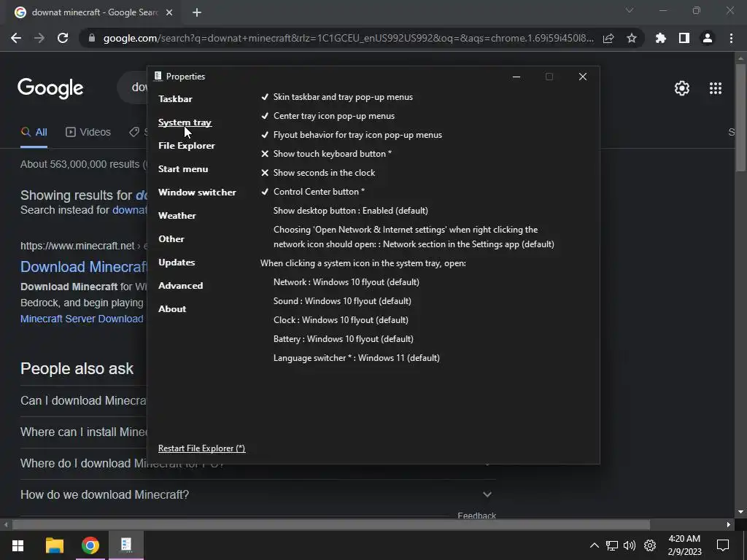Screen dimensions: 747x560
Task: Expand 'Can I download Minecraft' question
Action: point(84,400)
